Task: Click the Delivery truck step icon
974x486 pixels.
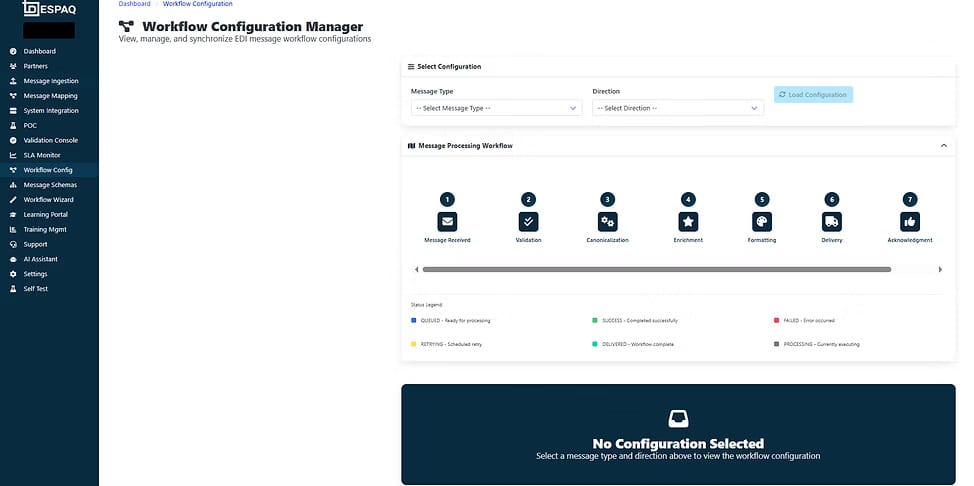Action: pos(832,221)
